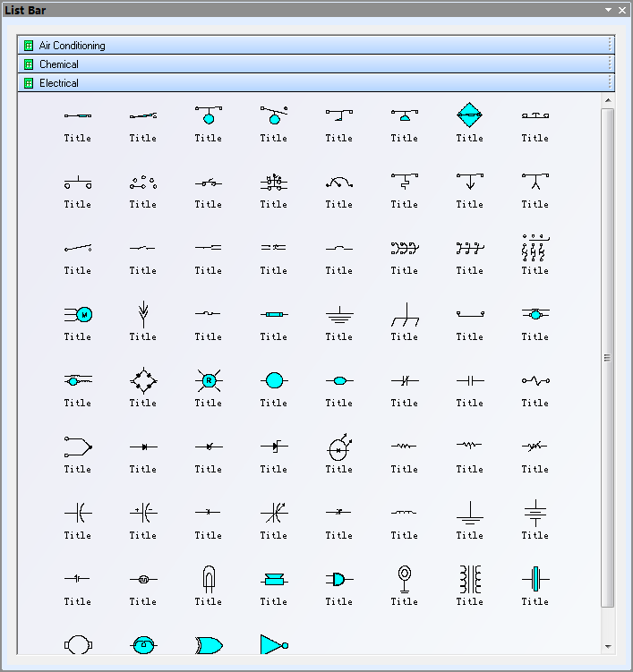Select the lamp symbol marked R
This screenshot has width=633, height=672.
tap(208, 380)
